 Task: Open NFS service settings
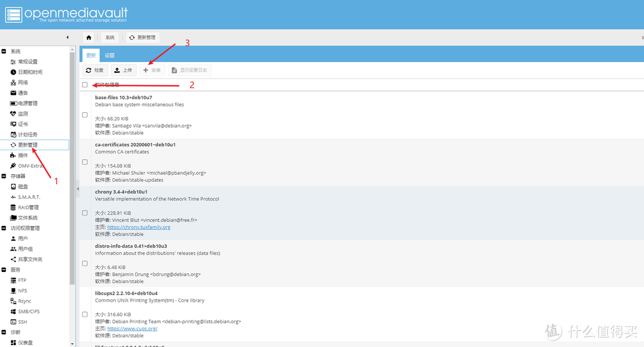pyautogui.click(x=19, y=291)
